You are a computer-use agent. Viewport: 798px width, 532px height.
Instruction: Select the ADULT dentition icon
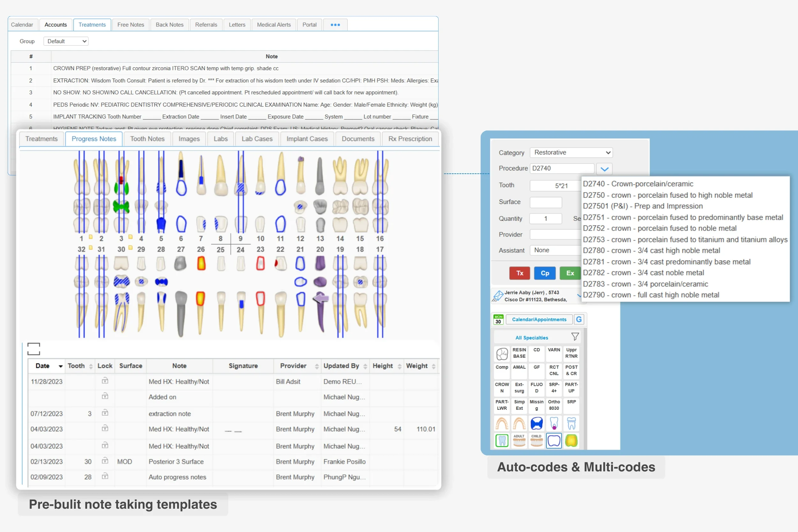tap(519, 441)
